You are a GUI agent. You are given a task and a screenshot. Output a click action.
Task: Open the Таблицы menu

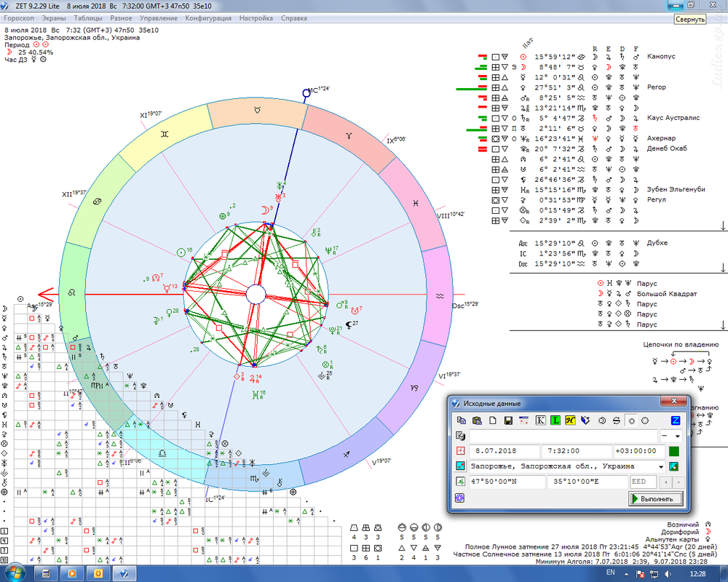coord(88,18)
